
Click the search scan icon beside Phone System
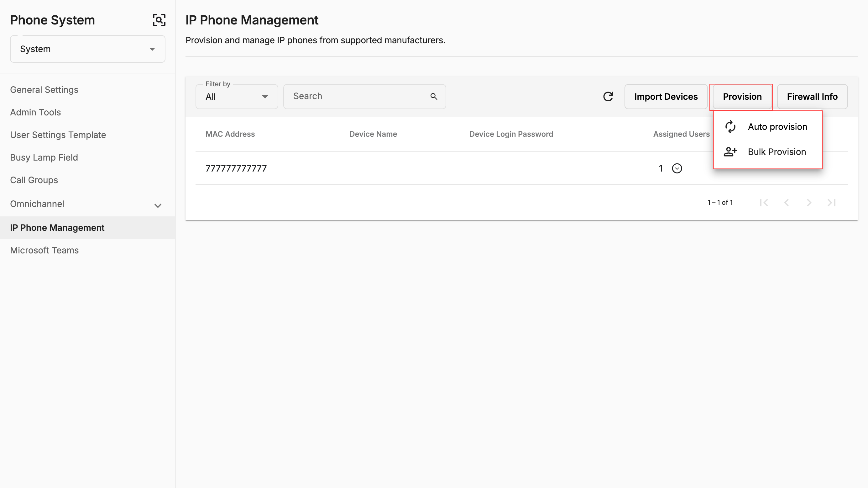tap(159, 20)
